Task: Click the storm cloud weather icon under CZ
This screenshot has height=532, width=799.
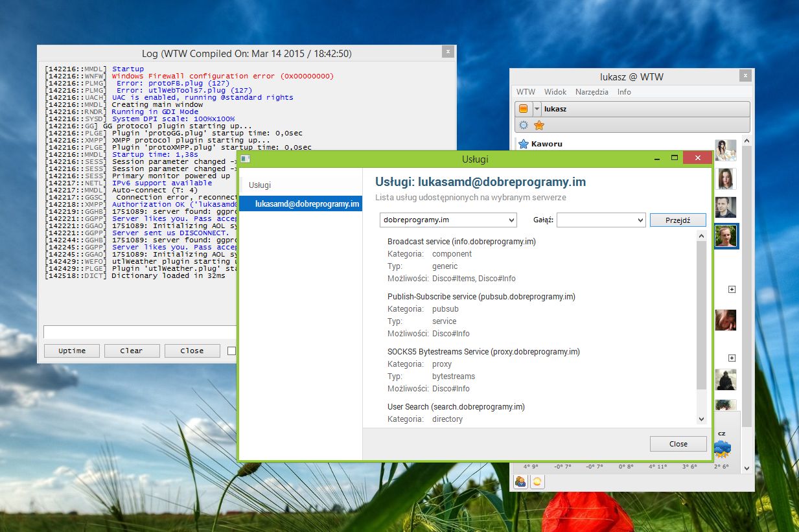Action: [x=723, y=448]
